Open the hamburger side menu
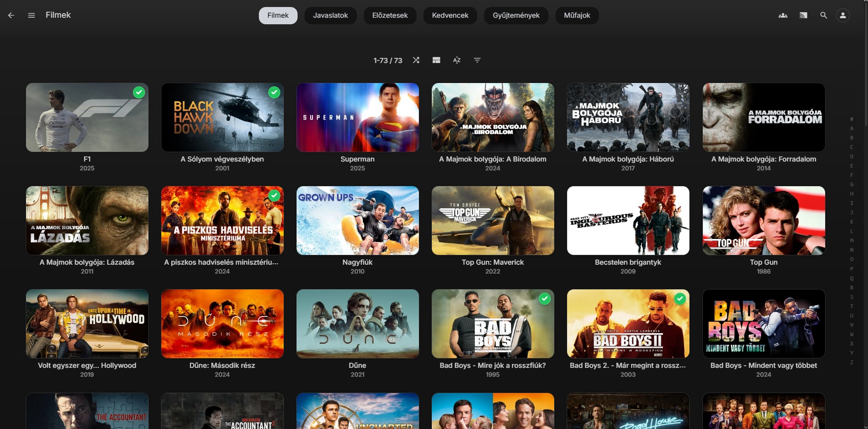This screenshot has height=429, width=868. click(32, 15)
